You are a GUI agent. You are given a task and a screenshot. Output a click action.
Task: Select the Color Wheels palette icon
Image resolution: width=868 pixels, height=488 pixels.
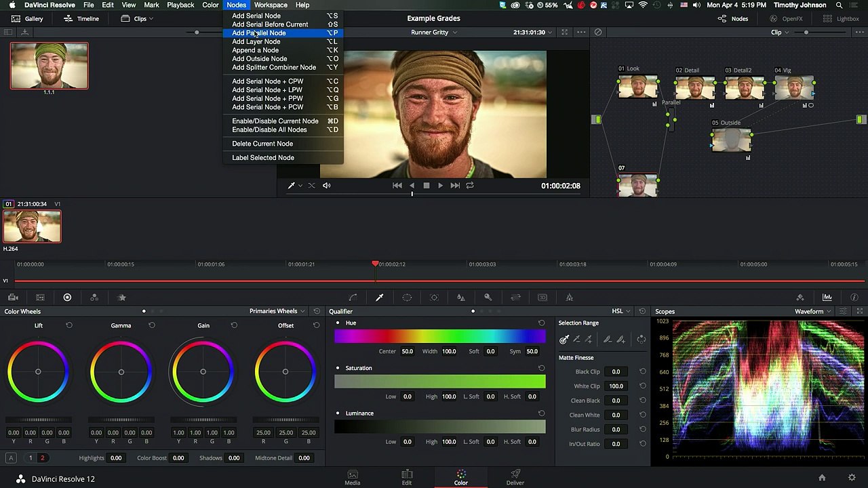pyautogui.click(x=67, y=298)
